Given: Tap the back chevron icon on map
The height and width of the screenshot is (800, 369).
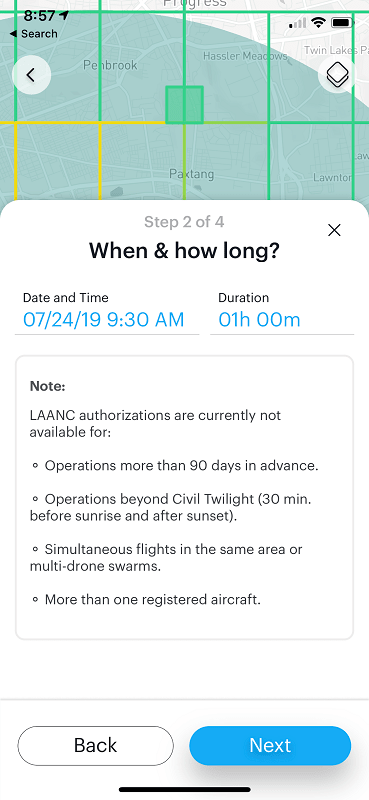Looking at the screenshot, I should 31,75.
